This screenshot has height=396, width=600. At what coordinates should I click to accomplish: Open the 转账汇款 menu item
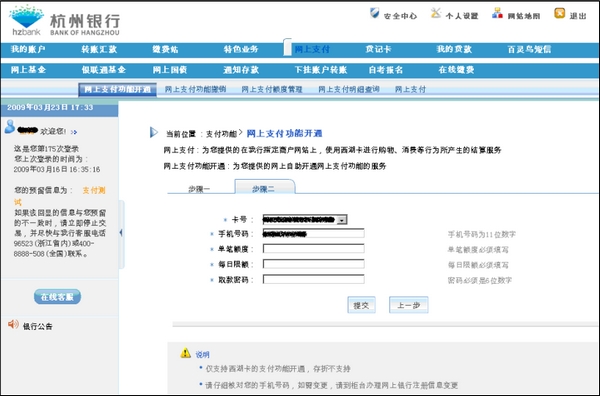point(99,49)
